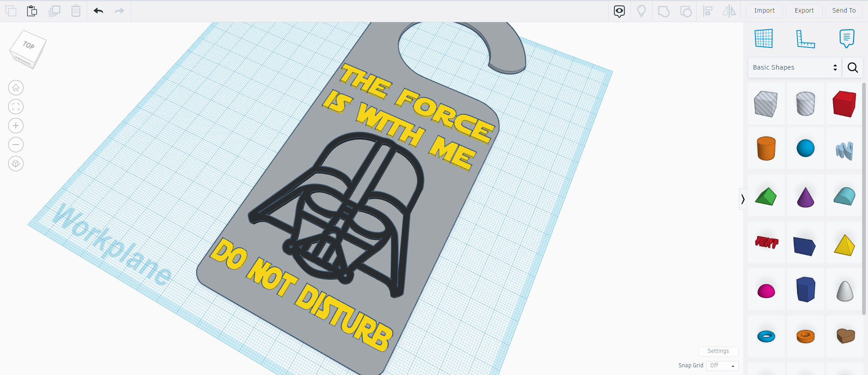Click the Paste clipboard icon
The width and height of the screenshot is (868, 375).
(x=32, y=11)
